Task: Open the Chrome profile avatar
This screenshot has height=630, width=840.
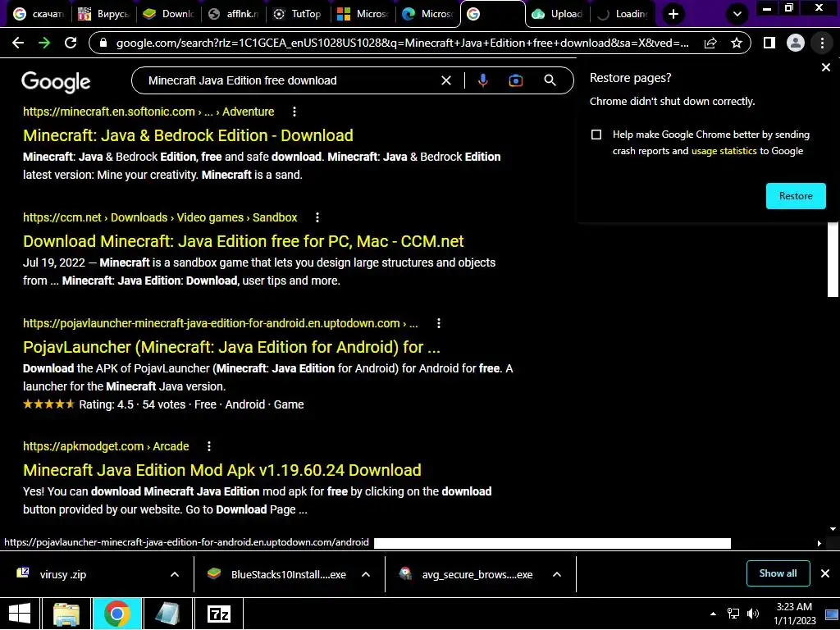Action: [796, 43]
